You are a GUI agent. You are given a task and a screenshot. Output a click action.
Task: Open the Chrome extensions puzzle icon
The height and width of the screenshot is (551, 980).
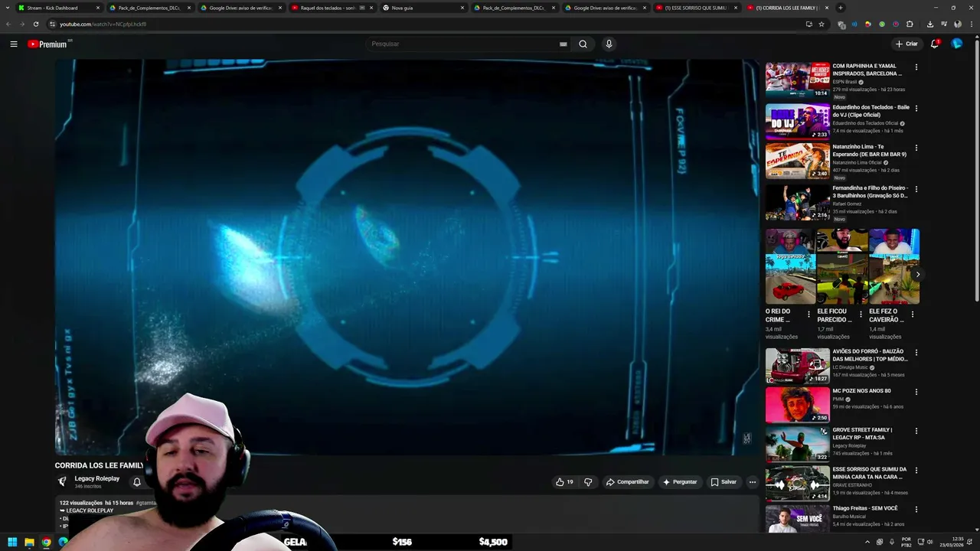[911, 24]
